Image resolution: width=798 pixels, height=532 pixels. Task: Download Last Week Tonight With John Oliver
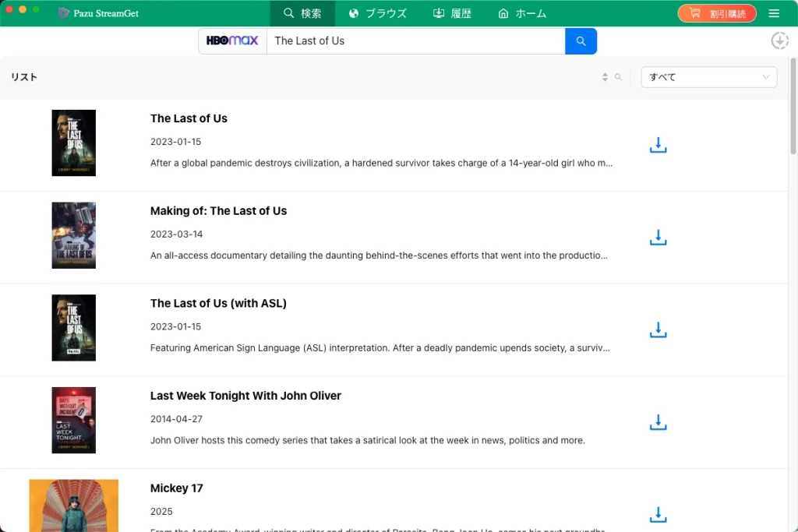658,422
